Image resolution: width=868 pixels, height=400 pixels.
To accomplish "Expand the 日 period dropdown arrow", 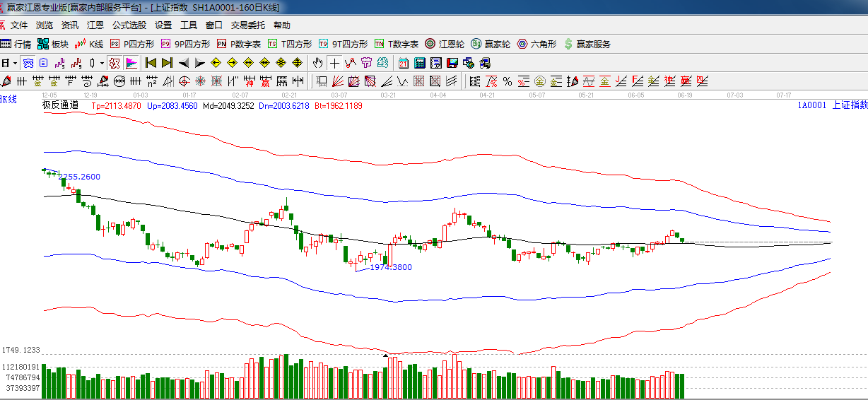I will coord(14,63).
